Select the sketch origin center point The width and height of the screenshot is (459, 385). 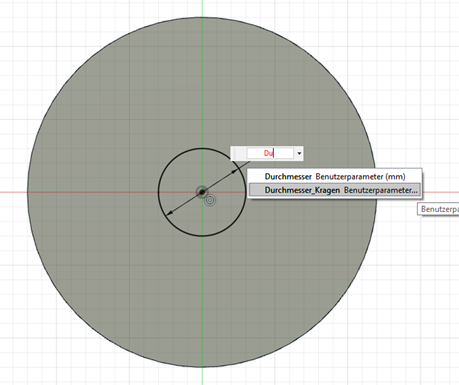[202, 192]
